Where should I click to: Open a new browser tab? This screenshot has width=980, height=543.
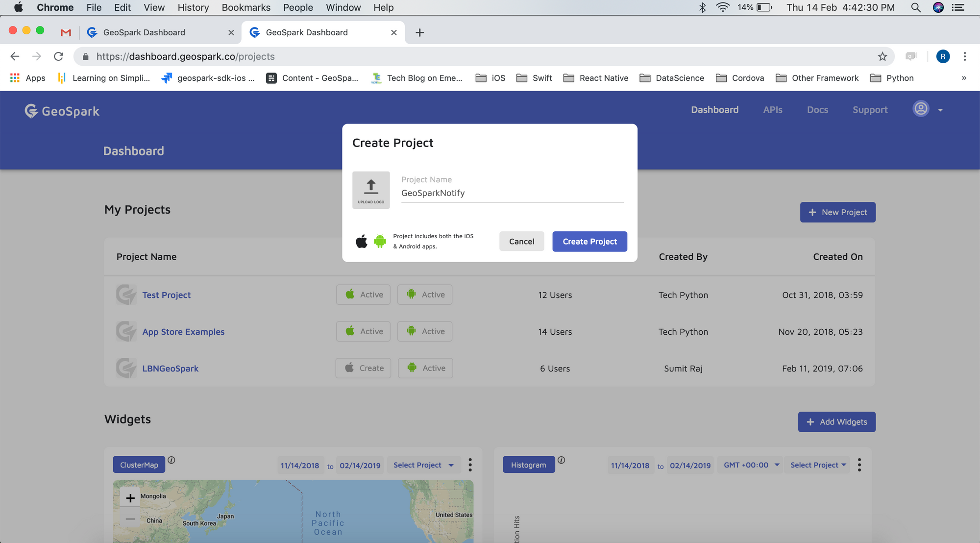[419, 32]
